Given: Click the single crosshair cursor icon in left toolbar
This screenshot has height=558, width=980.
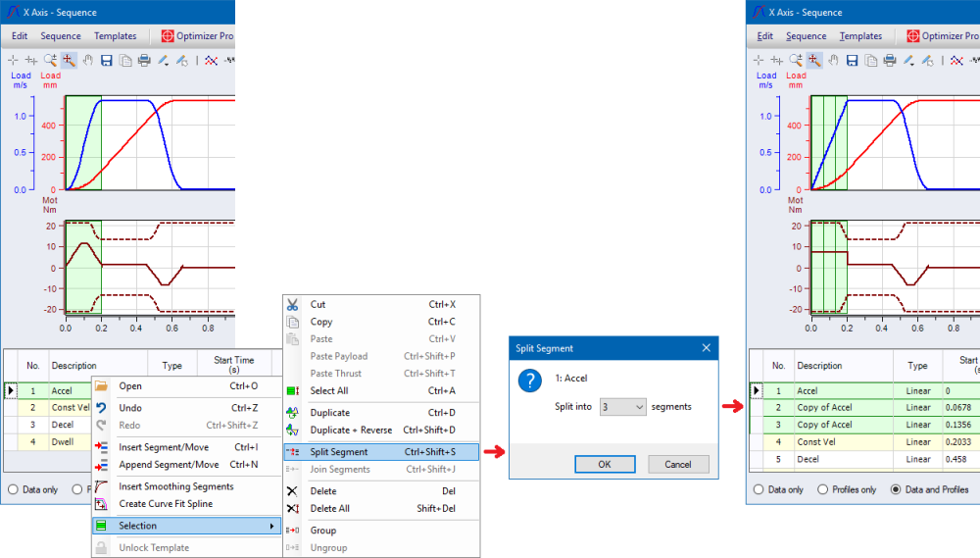Looking at the screenshot, I should click(x=14, y=61).
